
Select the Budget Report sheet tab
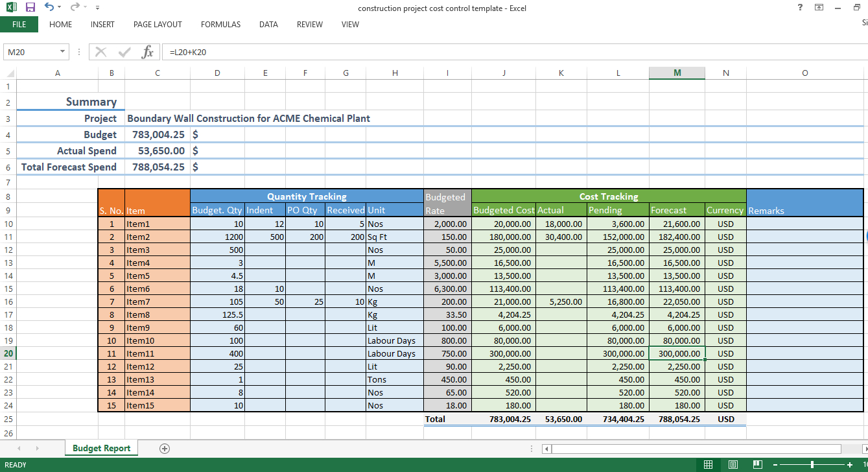click(101, 448)
